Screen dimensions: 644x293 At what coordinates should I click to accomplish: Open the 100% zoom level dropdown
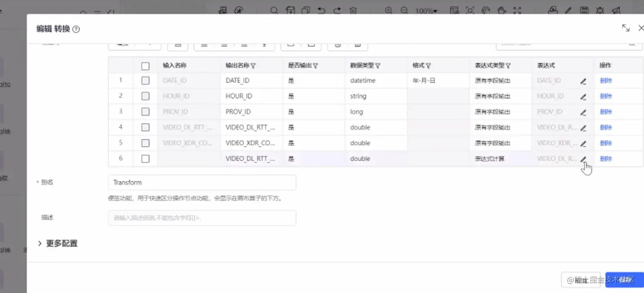coord(426,11)
